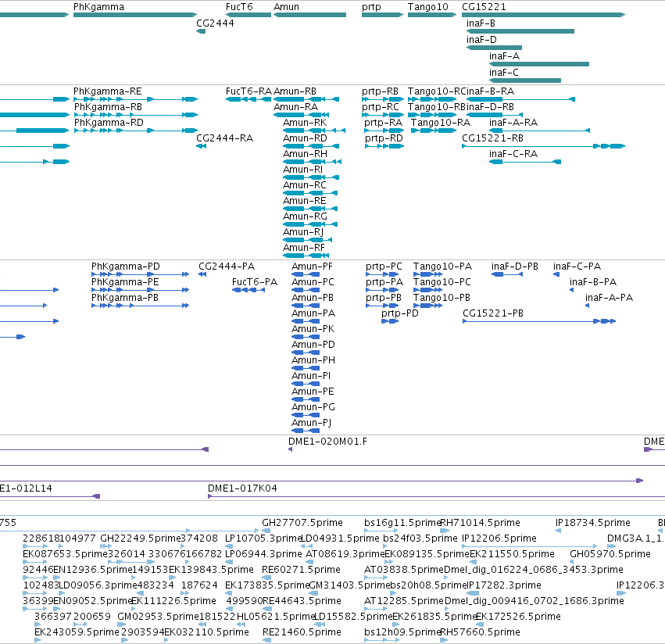Click the inaF-C-RA transcript label
Screen dimensions: 665x644
(x=513, y=154)
